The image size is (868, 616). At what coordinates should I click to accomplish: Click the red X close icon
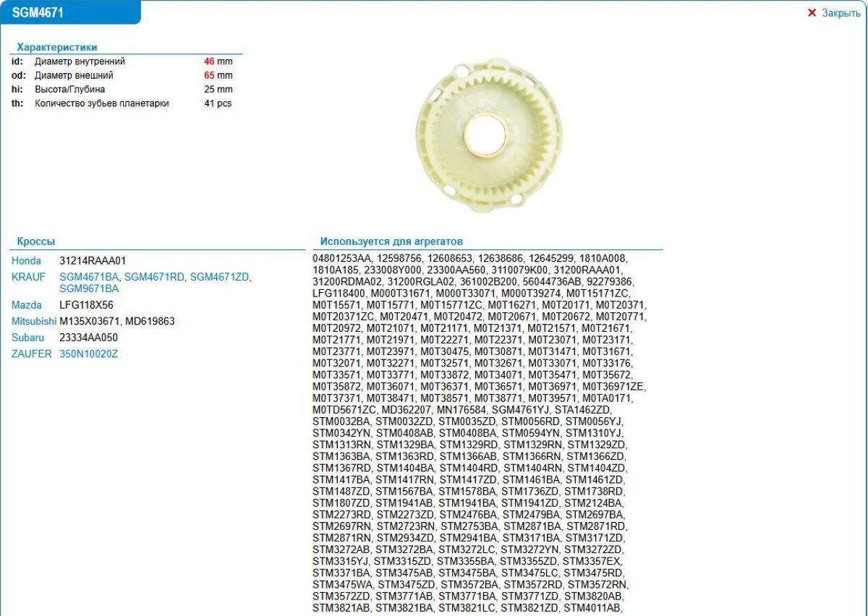click(812, 13)
